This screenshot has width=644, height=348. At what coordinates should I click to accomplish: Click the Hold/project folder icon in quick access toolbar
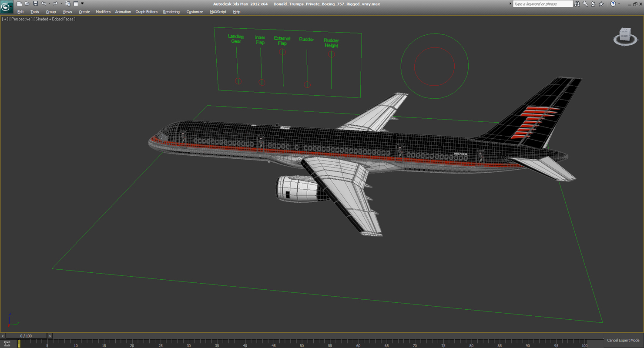coord(67,4)
